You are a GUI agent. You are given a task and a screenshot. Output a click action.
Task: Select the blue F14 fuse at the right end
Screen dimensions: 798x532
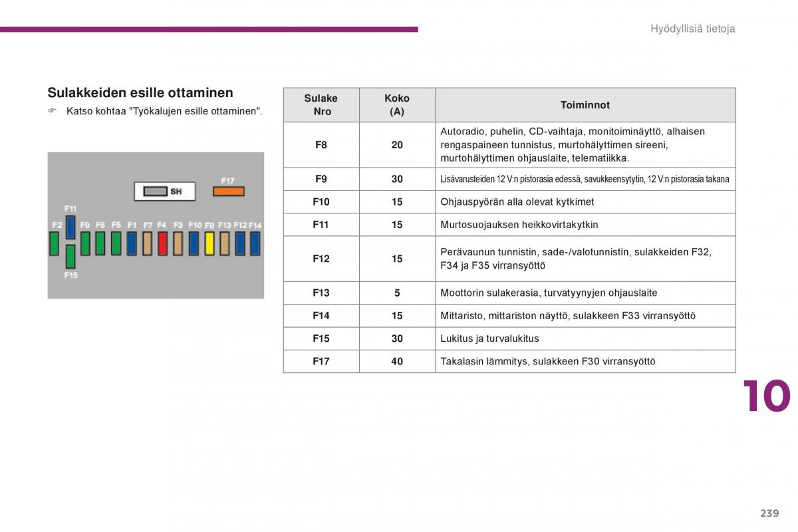255,243
